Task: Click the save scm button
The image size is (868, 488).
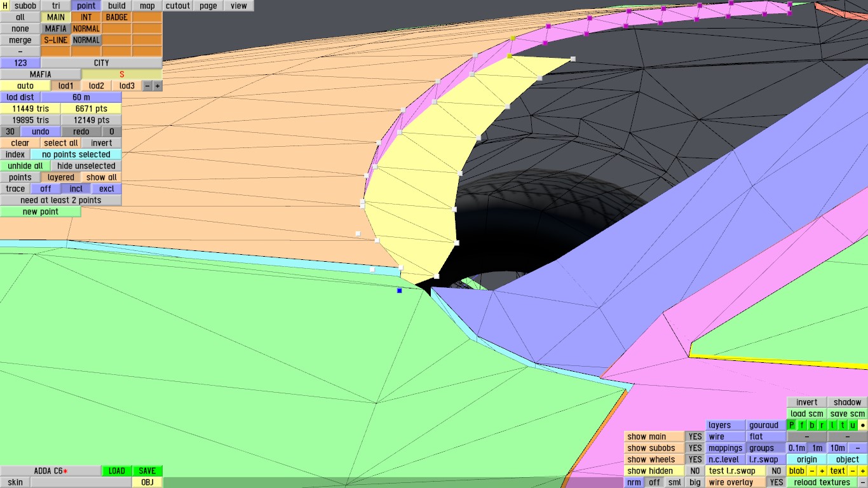Action: click(x=847, y=414)
